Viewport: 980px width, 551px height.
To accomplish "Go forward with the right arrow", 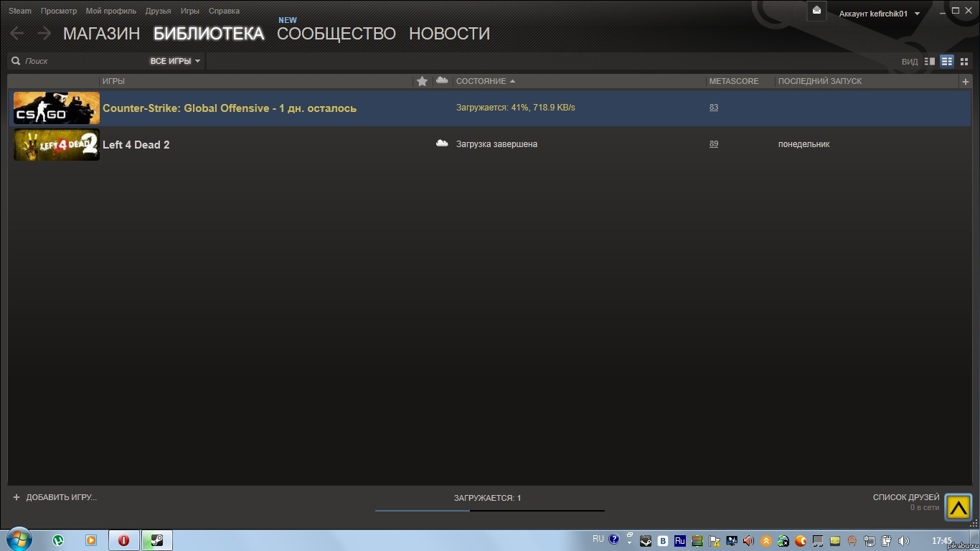I will pos(44,33).
